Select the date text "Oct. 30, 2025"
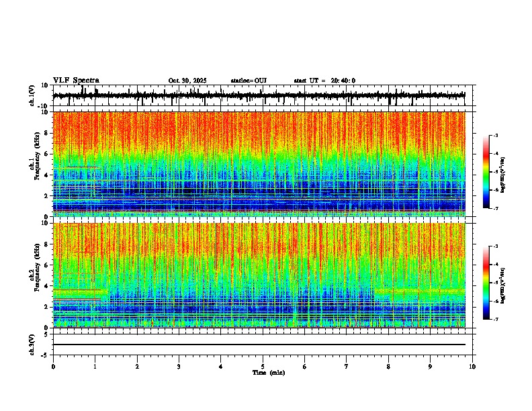Viewport: 532px width, 411px height. click(x=187, y=81)
